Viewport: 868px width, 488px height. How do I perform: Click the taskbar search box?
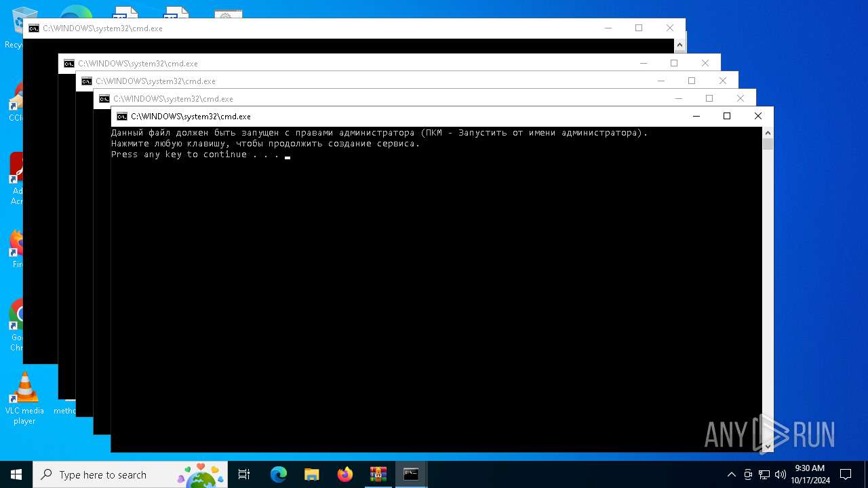tap(130, 474)
